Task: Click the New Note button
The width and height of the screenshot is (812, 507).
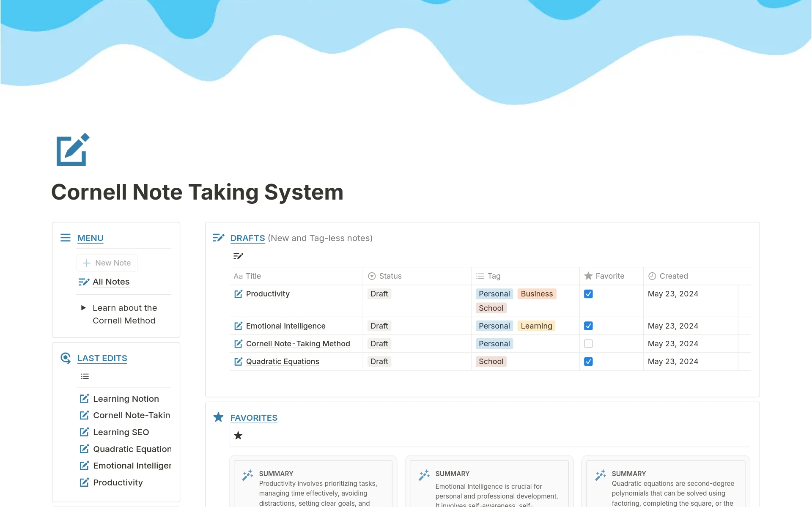Action: click(x=107, y=263)
